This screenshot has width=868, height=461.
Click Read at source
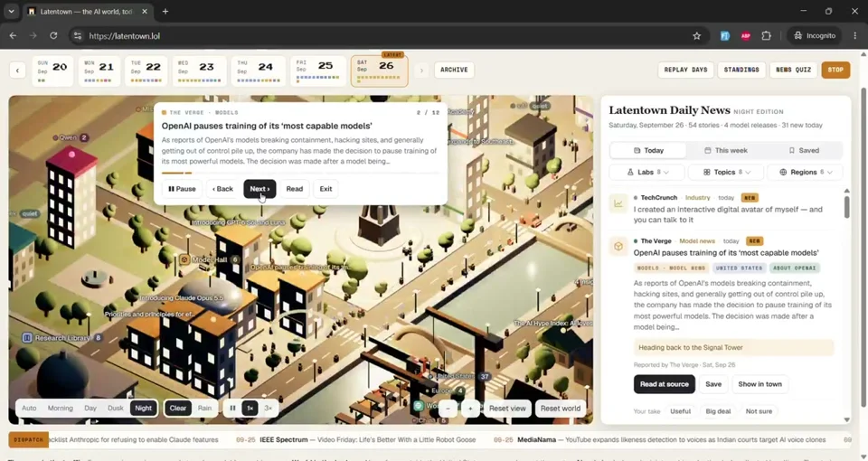coord(665,384)
